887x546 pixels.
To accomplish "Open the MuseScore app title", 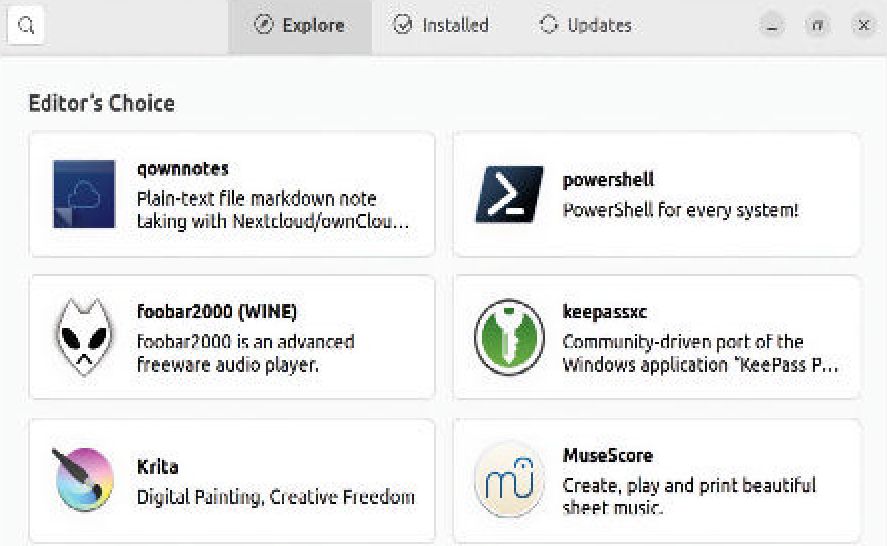I will [x=608, y=455].
